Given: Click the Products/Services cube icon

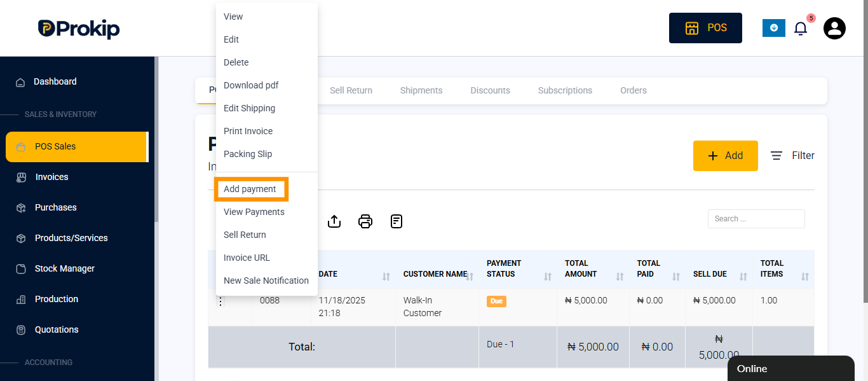Looking at the screenshot, I should point(21,238).
